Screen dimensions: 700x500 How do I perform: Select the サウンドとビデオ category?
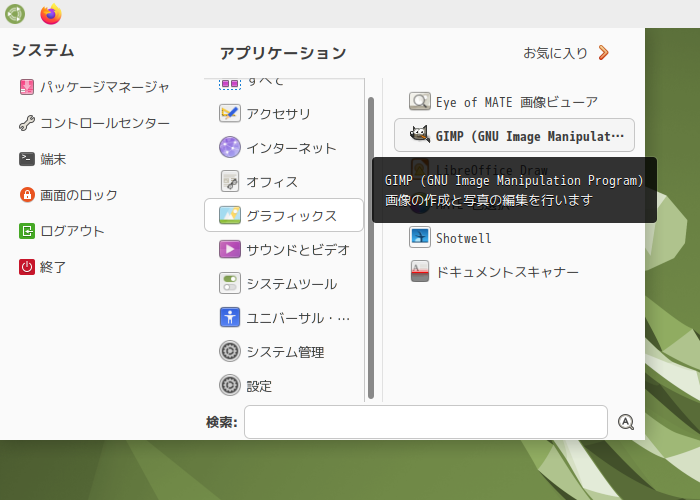click(284, 249)
